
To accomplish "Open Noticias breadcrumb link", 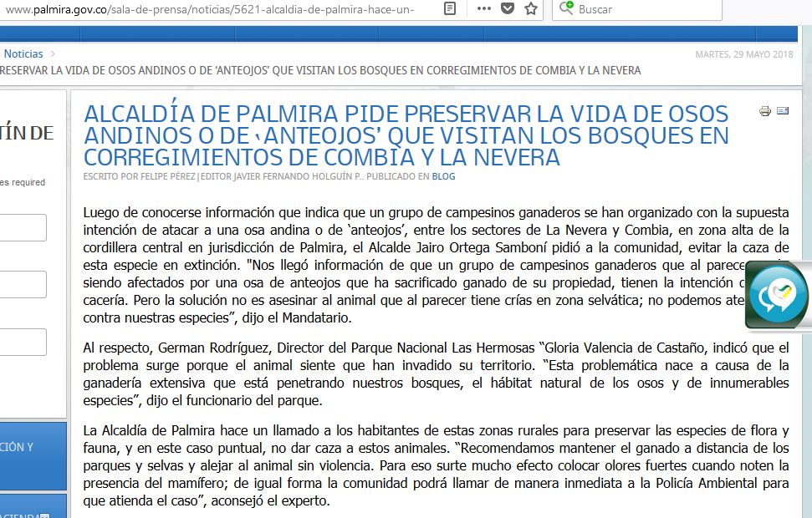I will (x=23, y=53).
